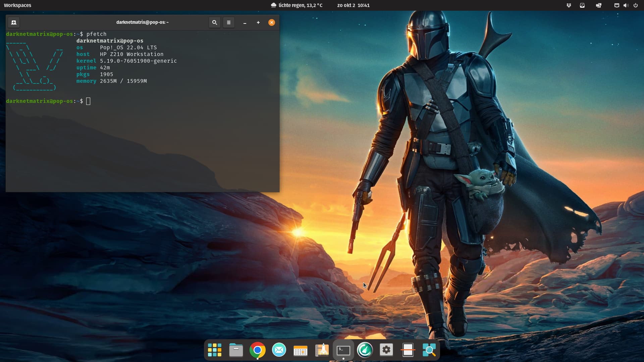Open the weather indicator showing lichte regen
The width and height of the screenshot is (644, 362).
click(x=297, y=5)
